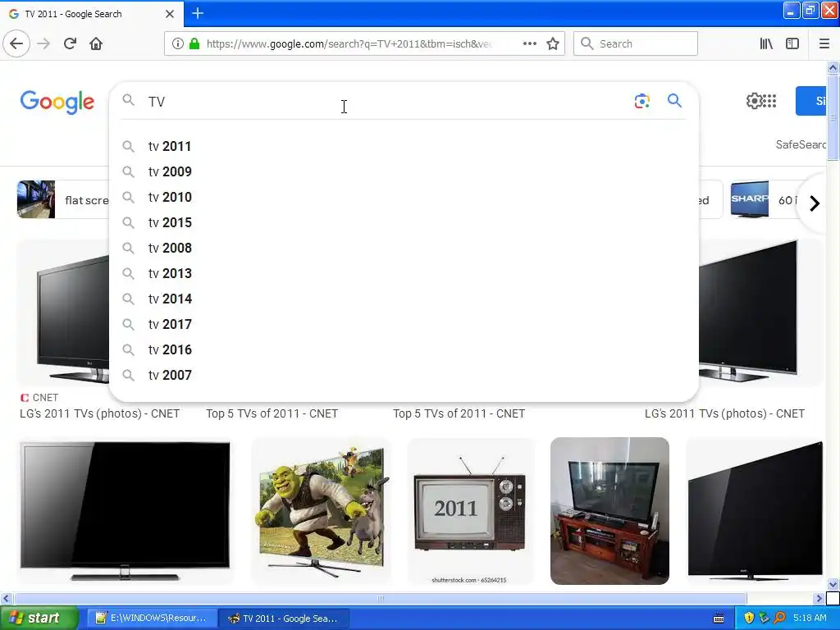Select the TV 2011 - Google Search tab
The width and height of the screenshot is (840, 630).
coord(92,14)
